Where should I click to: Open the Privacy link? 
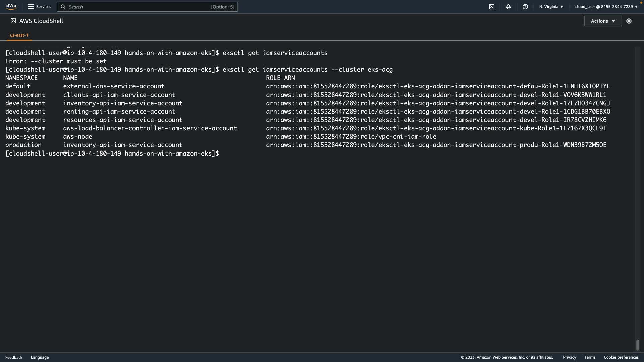click(569, 357)
